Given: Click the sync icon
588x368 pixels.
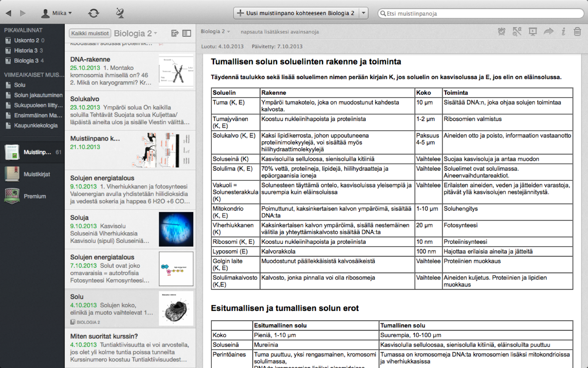Looking at the screenshot, I should [94, 13].
